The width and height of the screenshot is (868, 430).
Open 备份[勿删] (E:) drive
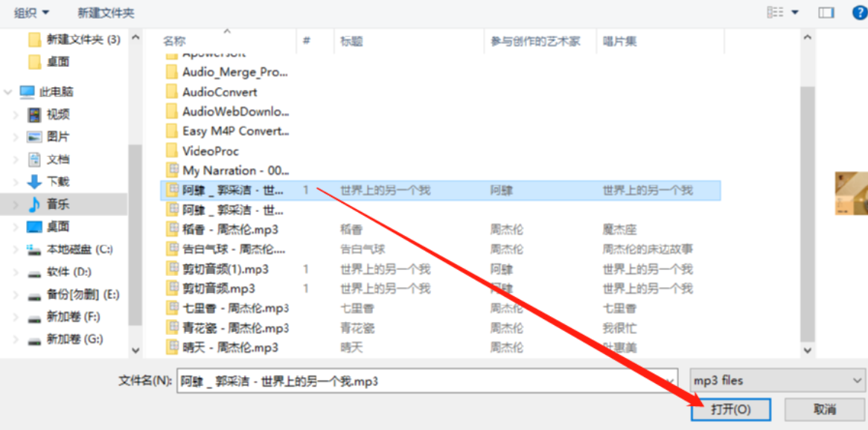click(x=73, y=295)
